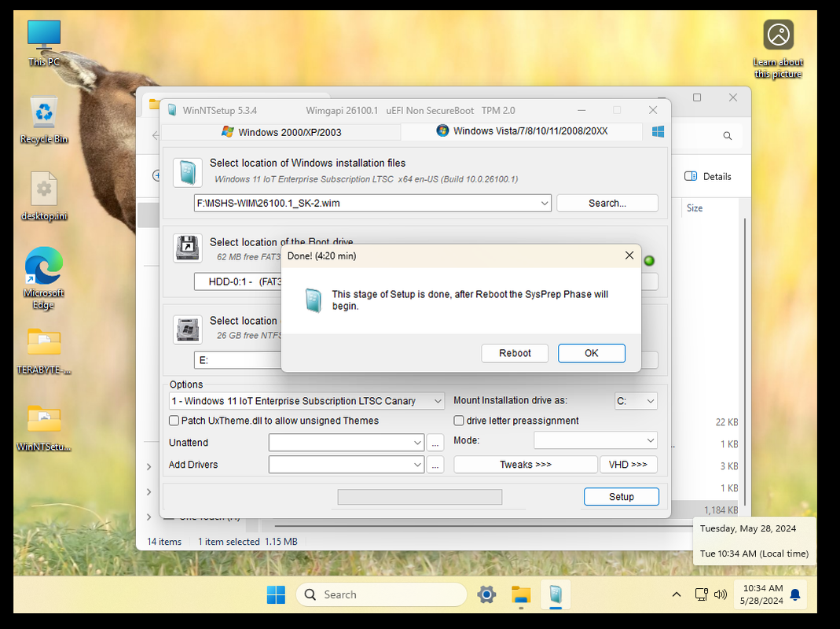Screen dimensions: 840x629
Task: Open the WinNTSetup folder on desktop
Action: [44, 428]
